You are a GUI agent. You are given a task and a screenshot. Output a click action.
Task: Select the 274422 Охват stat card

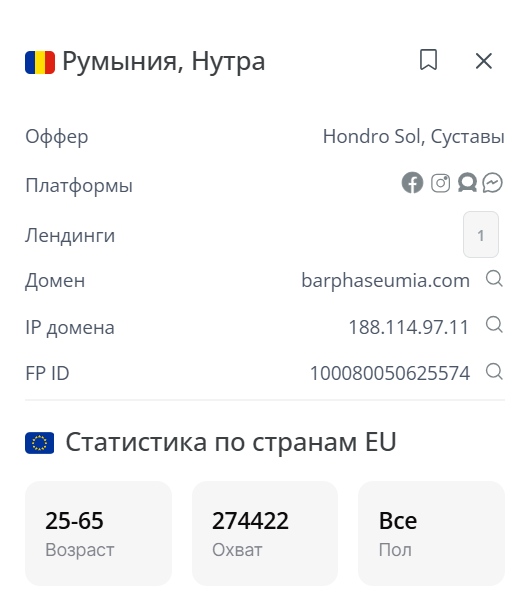(x=265, y=533)
